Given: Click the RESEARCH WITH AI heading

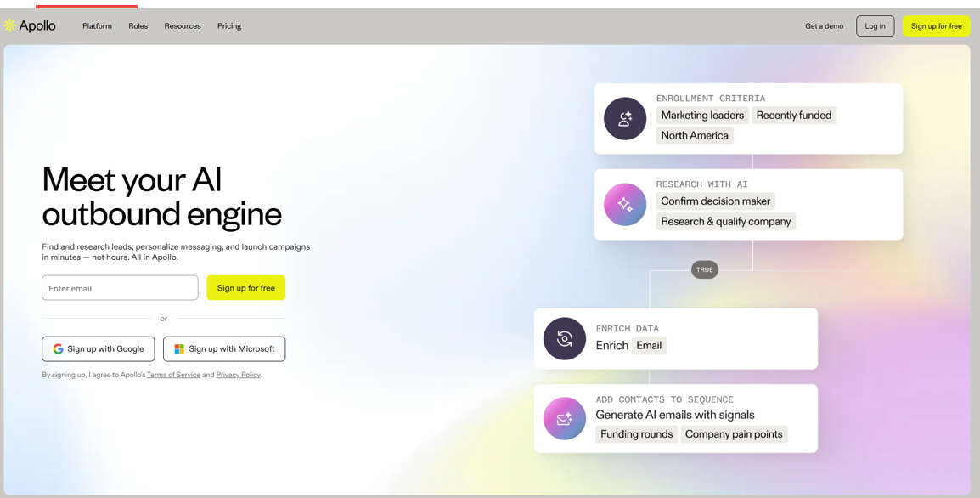Looking at the screenshot, I should (701, 184).
